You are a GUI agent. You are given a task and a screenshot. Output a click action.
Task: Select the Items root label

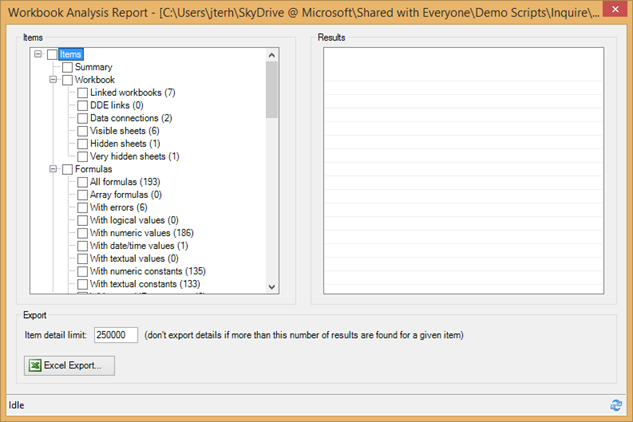(71, 54)
